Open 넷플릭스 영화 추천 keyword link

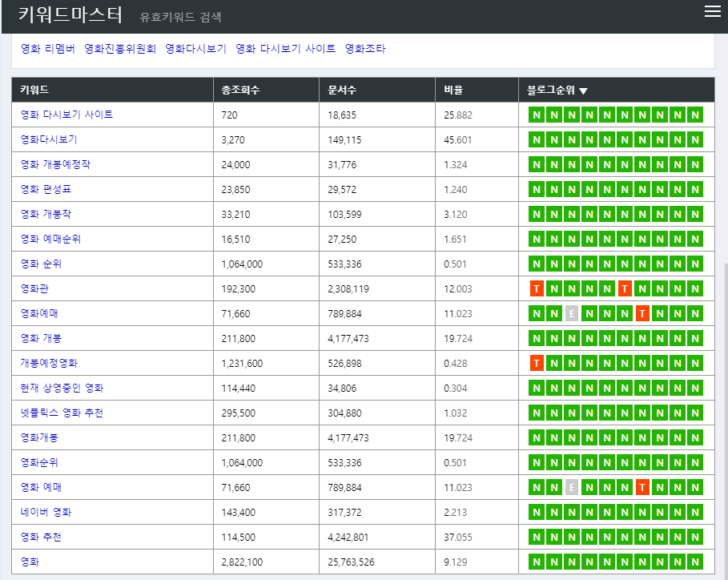point(62,413)
